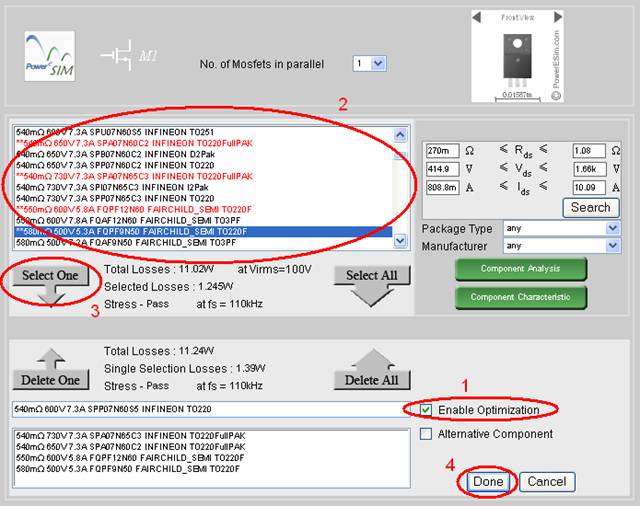The width and height of the screenshot is (640, 506).
Task: Click the minimum Rds field 270m
Action: pyautogui.click(x=442, y=151)
